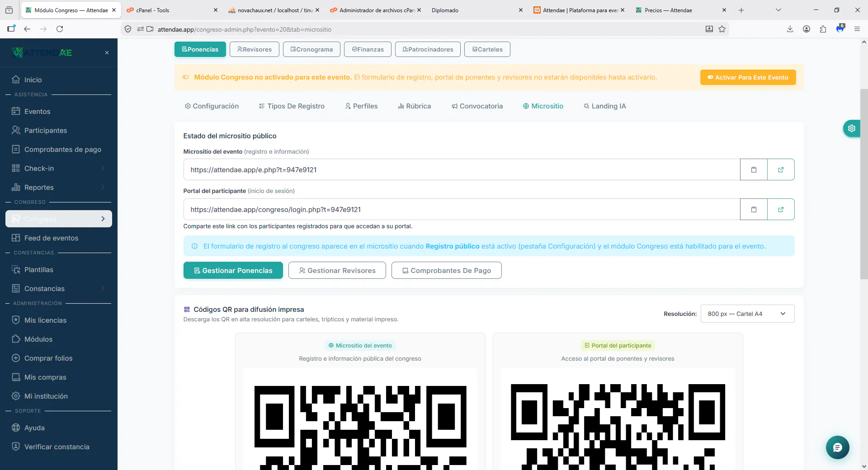
Task: Open Portal del participante link externally
Action: 781,209
